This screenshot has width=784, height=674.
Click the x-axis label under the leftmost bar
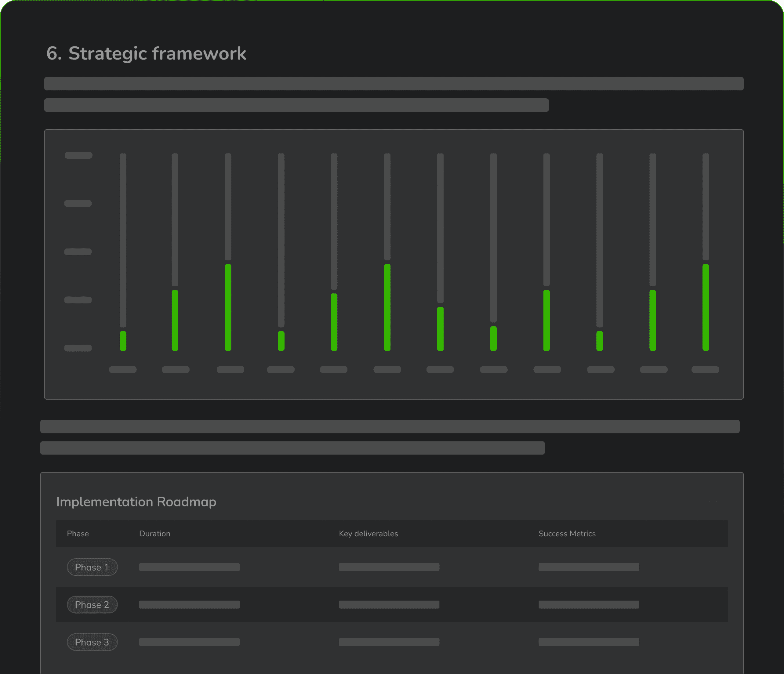123,370
